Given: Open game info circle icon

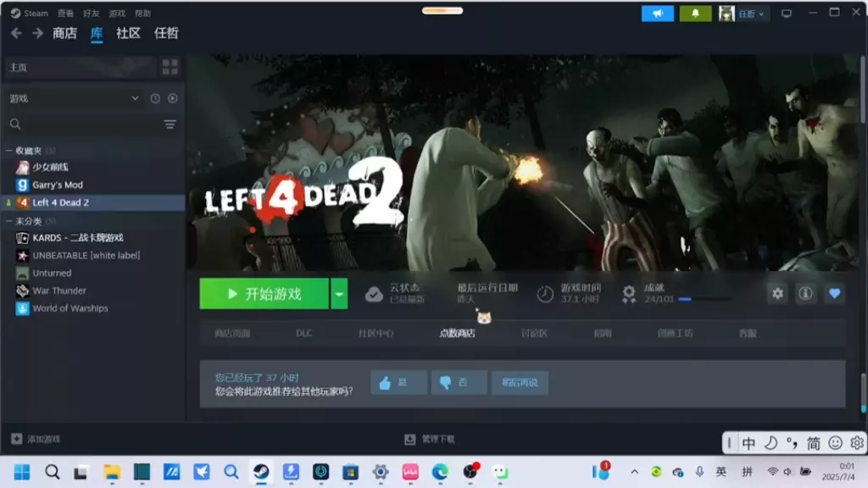Looking at the screenshot, I should pyautogui.click(x=805, y=293).
